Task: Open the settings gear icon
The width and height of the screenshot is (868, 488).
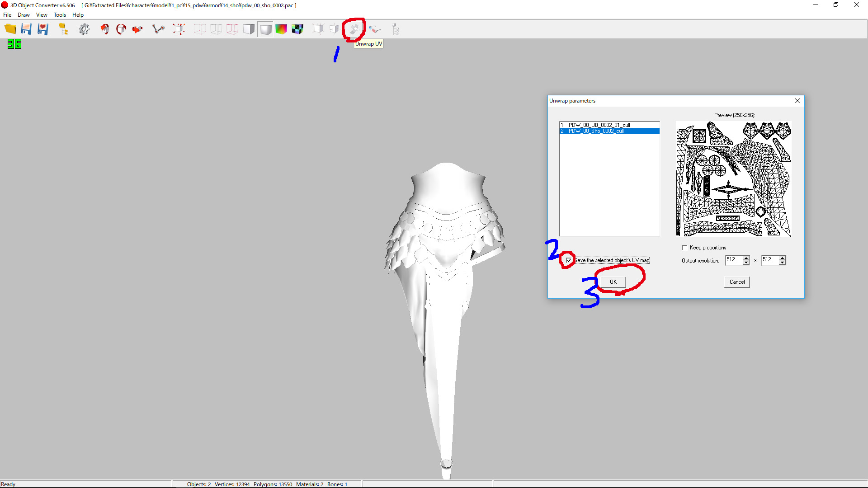Action: coord(84,29)
